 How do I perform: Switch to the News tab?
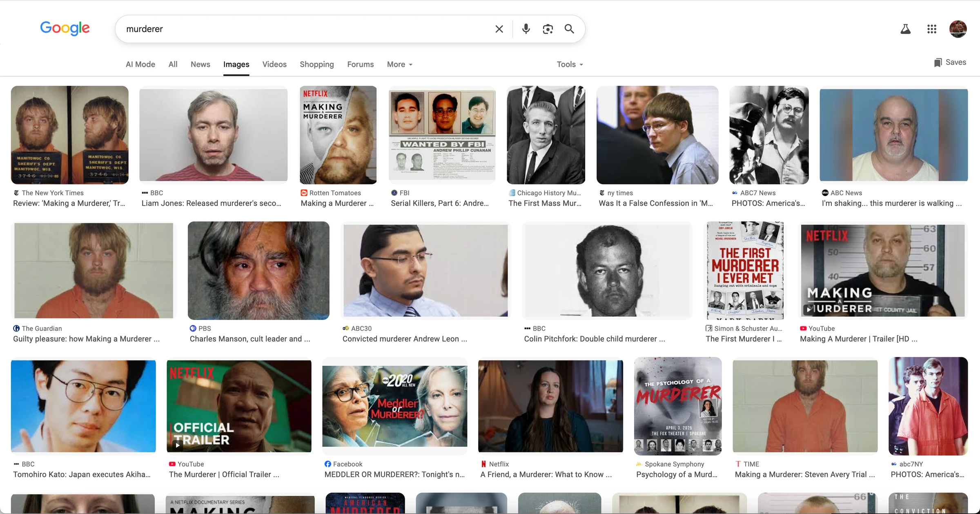pyautogui.click(x=200, y=65)
